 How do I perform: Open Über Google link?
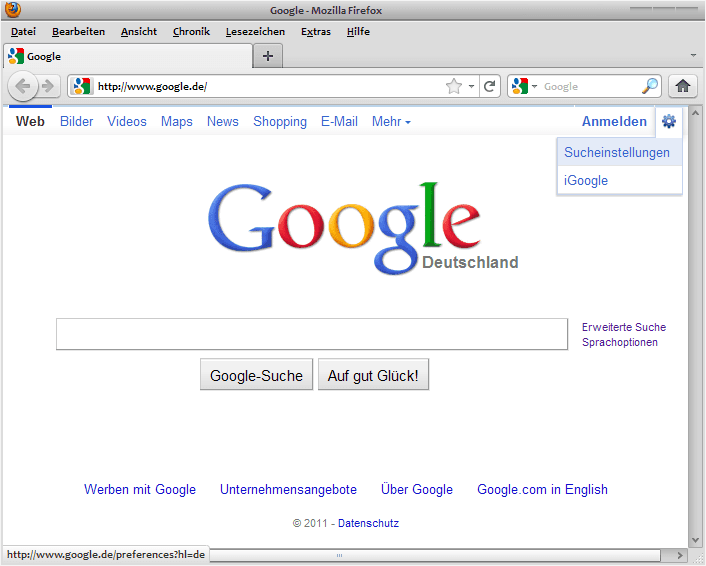coord(417,489)
